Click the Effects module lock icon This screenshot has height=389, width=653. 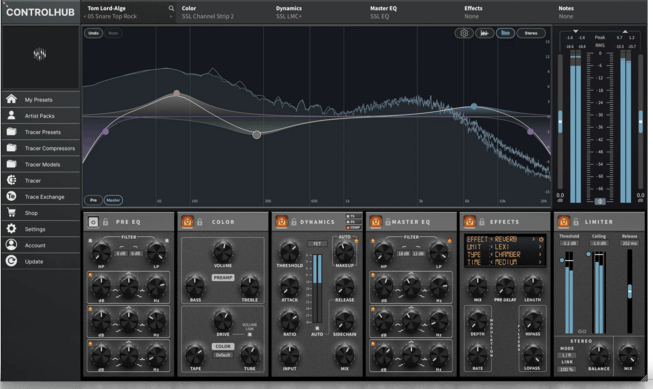click(x=482, y=222)
